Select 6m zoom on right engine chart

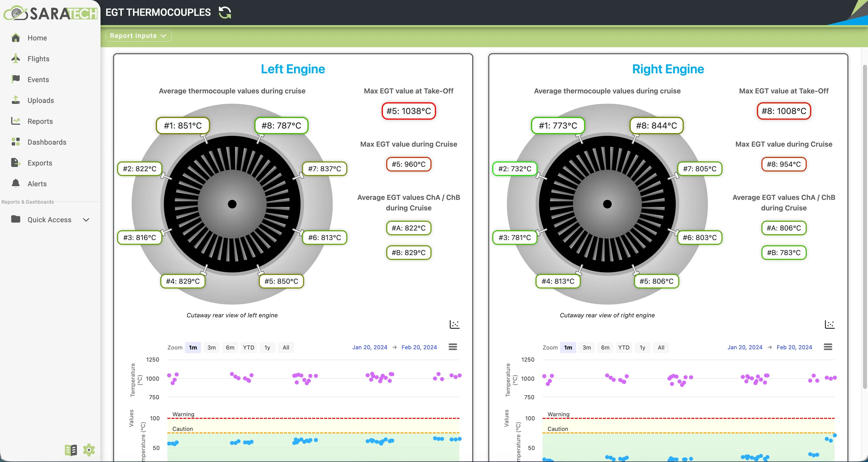[x=605, y=348]
